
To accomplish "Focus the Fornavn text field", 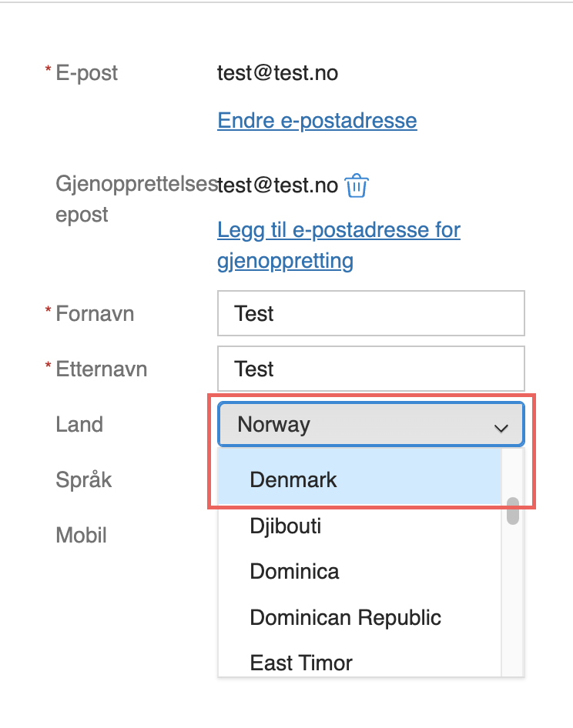I will coord(371,313).
